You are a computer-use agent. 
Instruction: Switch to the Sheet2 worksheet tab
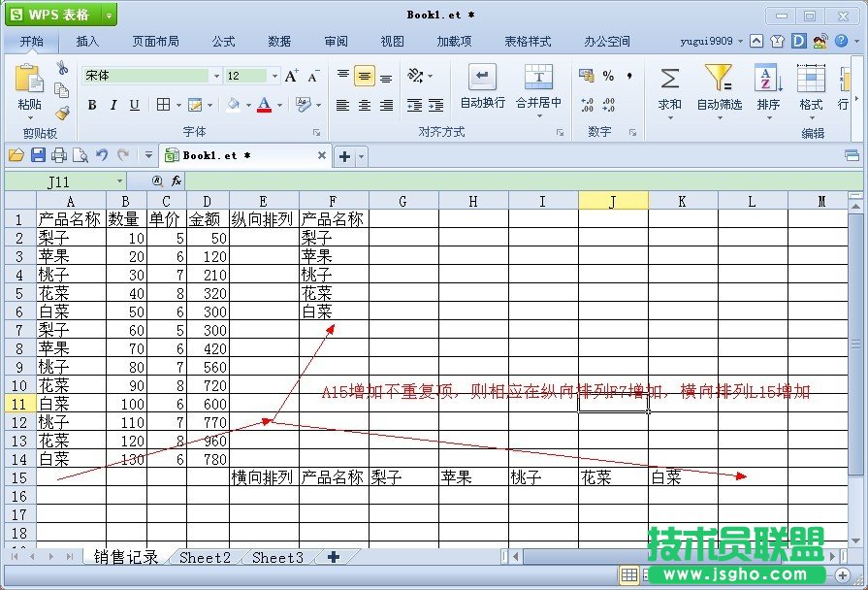(205, 558)
